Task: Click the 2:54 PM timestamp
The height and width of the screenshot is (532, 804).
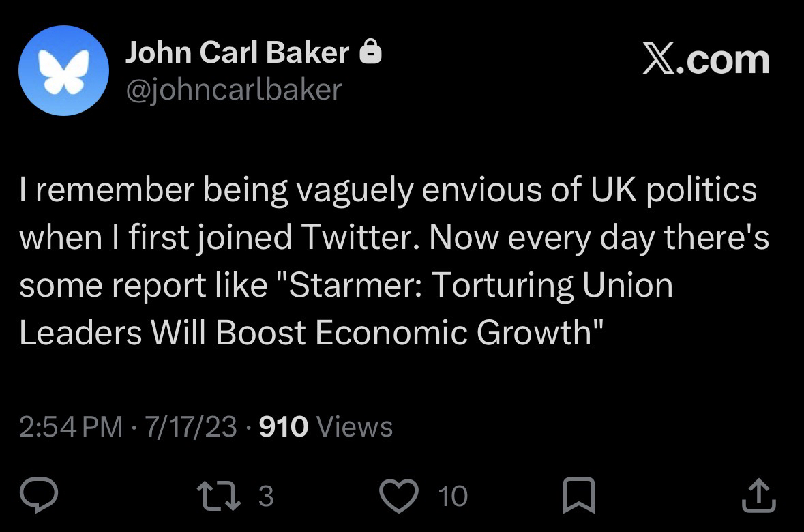Action: coord(71,427)
